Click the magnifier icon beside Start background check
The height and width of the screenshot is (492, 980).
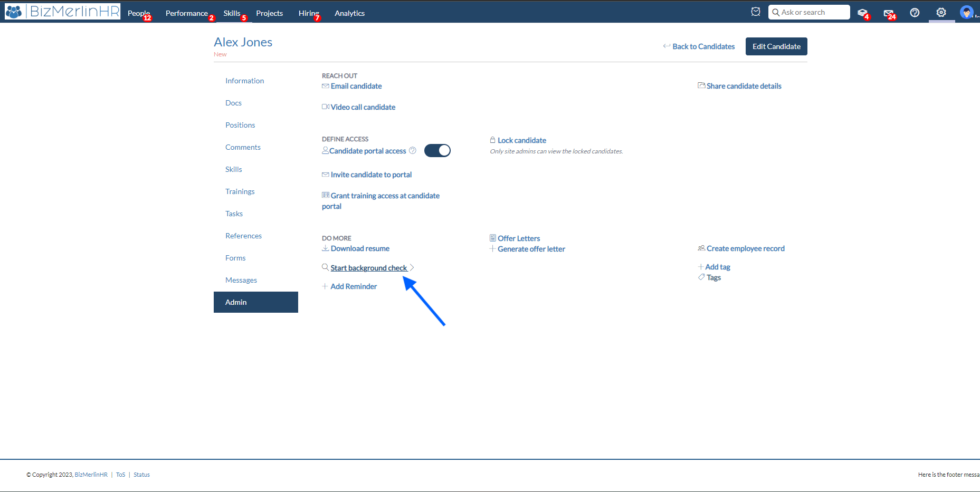click(325, 267)
